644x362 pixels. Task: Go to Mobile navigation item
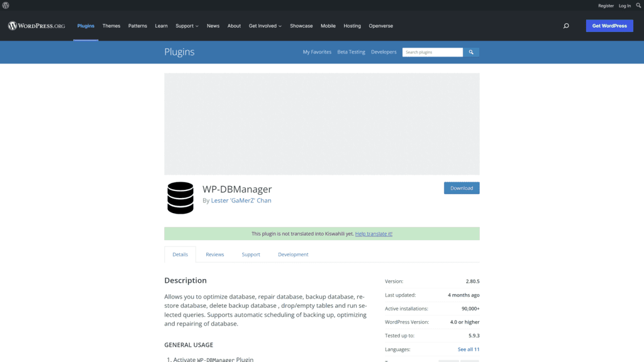click(328, 26)
